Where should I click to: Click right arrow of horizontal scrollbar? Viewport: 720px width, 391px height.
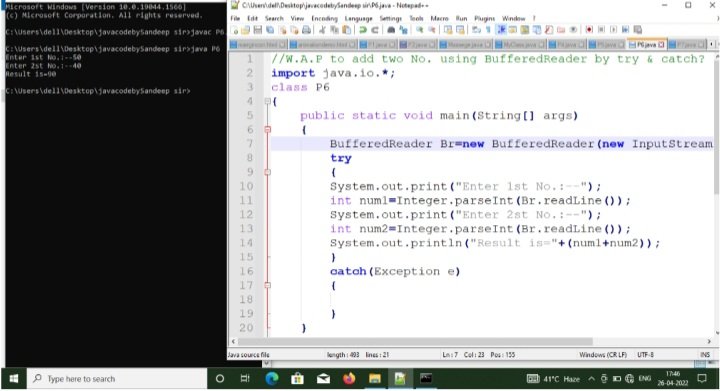coord(709,341)
